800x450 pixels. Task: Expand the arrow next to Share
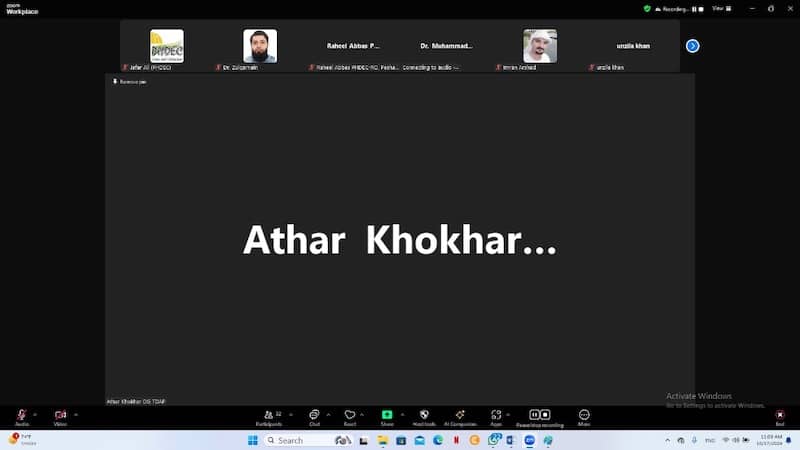pos(401,414)
